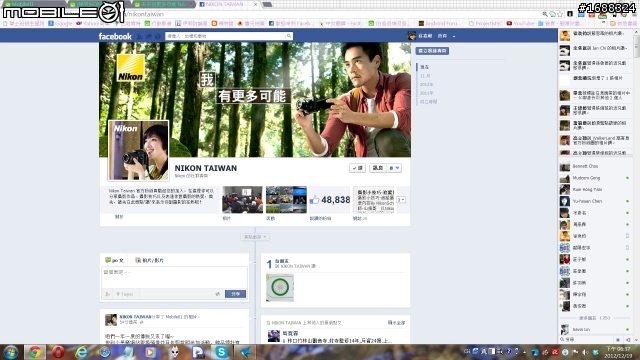Click the Google bookmark in bookmarks bar
640x360 pixels.
click(x=60, y=24)
